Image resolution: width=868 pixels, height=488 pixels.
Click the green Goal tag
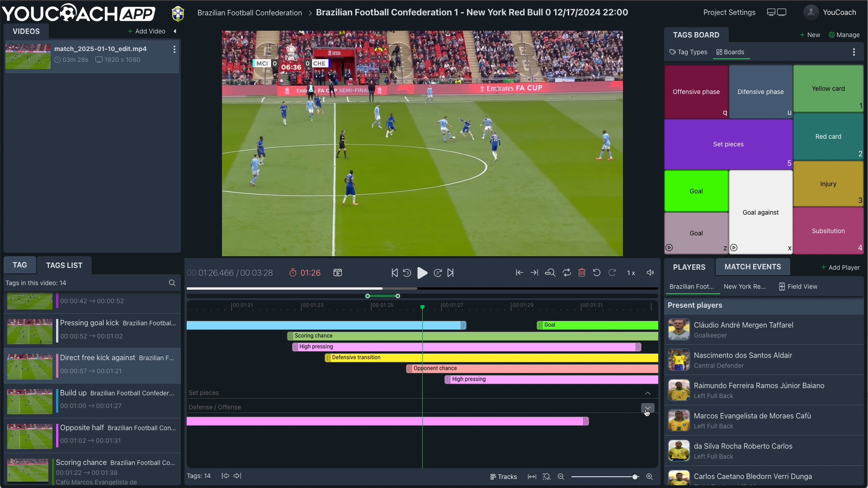(x=696, y=191)
